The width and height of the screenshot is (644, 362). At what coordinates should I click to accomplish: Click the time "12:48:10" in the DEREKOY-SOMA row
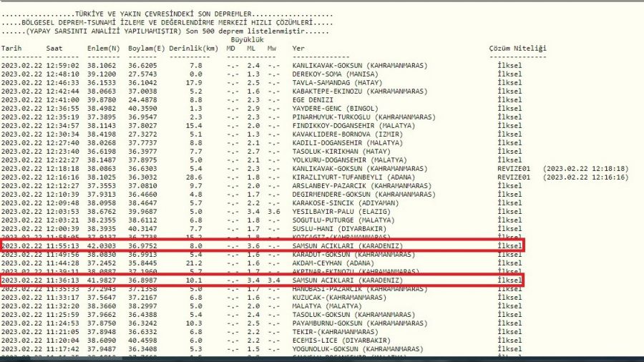click(x=62, y=74)
